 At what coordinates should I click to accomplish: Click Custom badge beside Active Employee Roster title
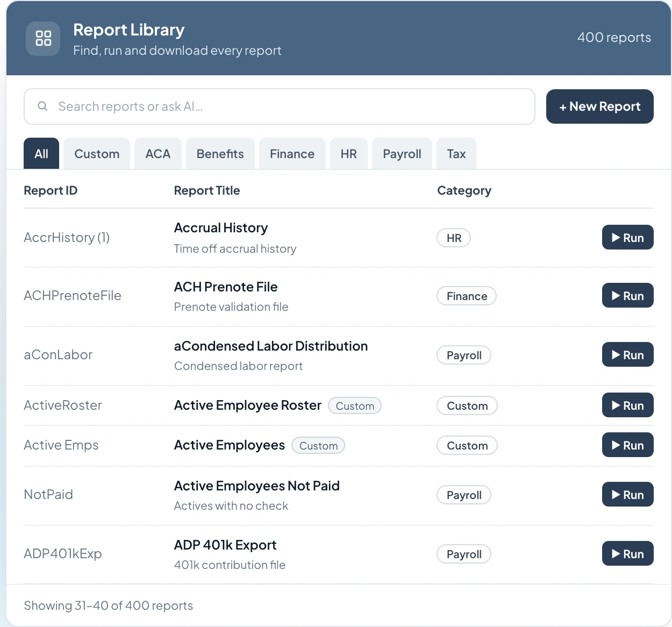(x=355, y=405)
